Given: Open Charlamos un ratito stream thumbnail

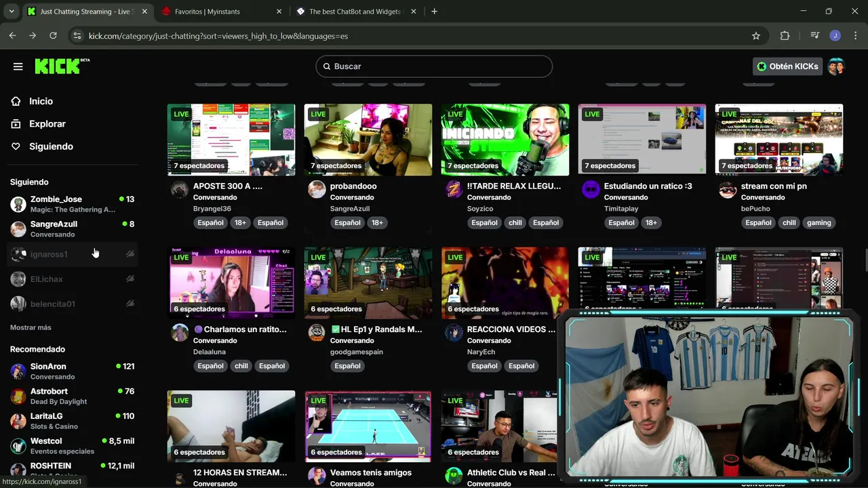Looking at the screenshot, I should 231,283.
